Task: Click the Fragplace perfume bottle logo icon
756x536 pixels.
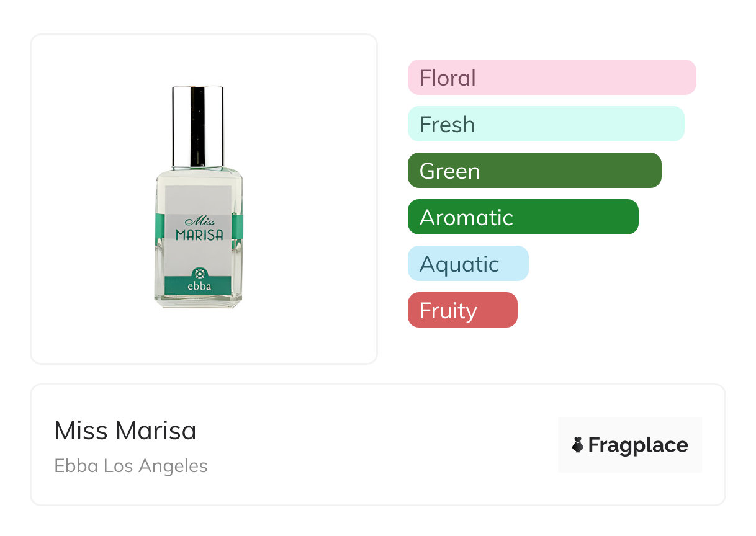Action: tap(578, 445)
